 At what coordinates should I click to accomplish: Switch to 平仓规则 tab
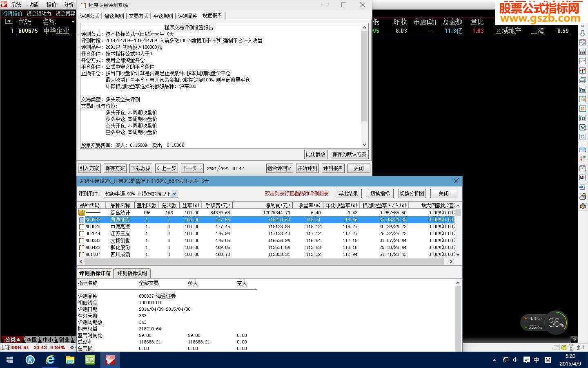pyautogui.click(x=163, y=16)
